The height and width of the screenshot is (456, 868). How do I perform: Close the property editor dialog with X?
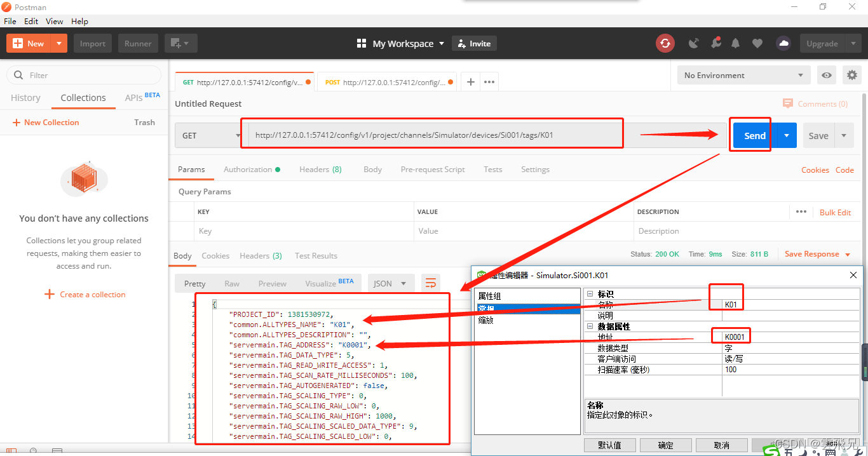[853, 275]
